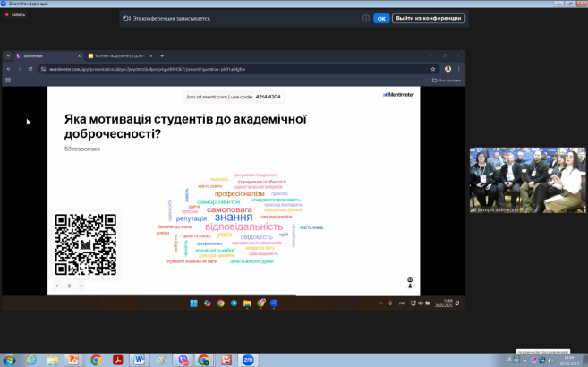The width and height of the screenshot is (588, 367).
Task: Click the browser back arrow in shared screen
Action: click(x=10, y=68)
